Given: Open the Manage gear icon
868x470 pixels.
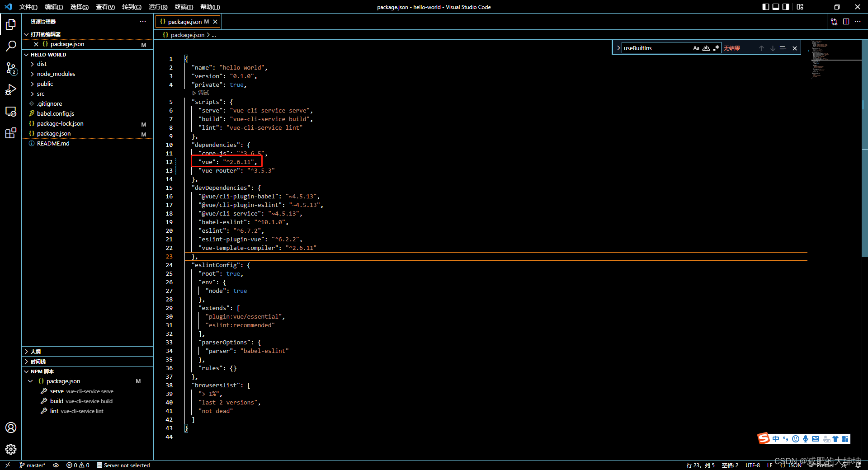Looking at the screenshot, I should [x=11, y=449].
